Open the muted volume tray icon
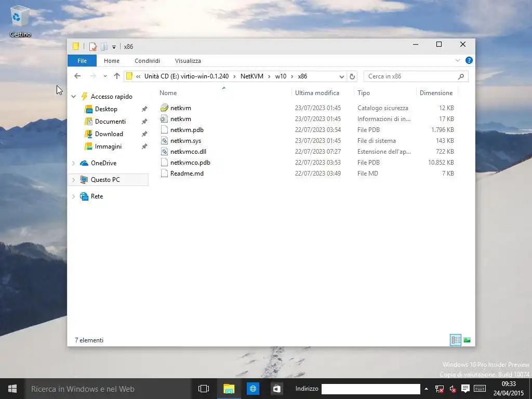The height and width of the screenshot is (399, 532). tap(453, 389)
